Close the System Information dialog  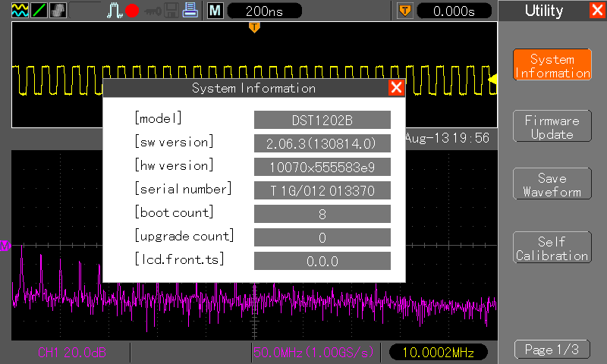(x=396, y=88)
